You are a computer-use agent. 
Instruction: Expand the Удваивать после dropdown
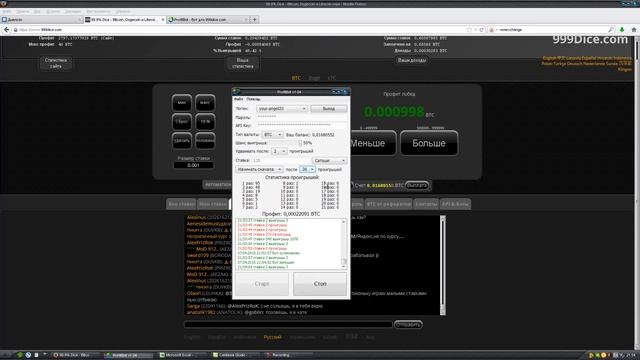pos(279,151)
